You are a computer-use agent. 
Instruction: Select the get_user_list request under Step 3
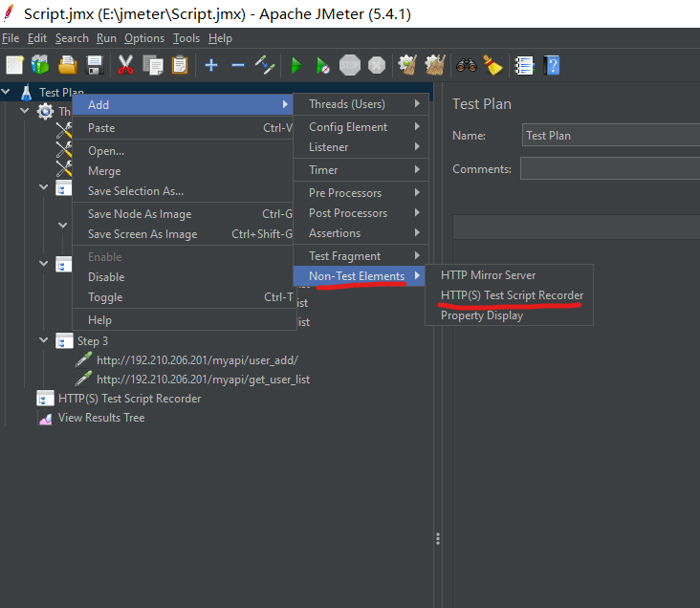click(203, 380)
